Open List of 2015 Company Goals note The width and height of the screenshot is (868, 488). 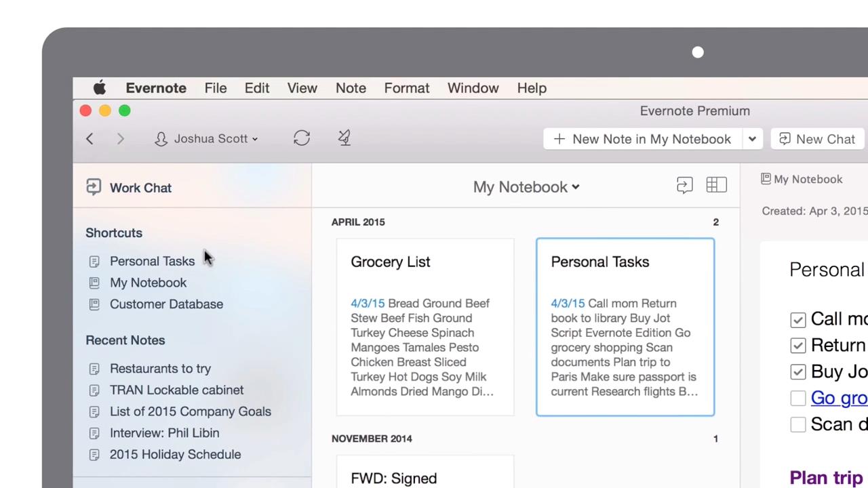[191, 411]
